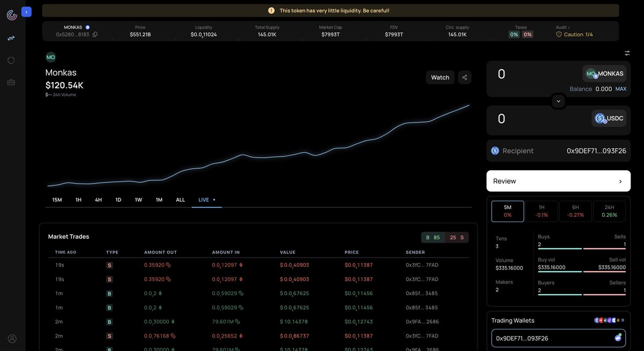The image size is (644, 351).
Task: Open the briefcase portfolio sidebar icon
Action: 11,82
